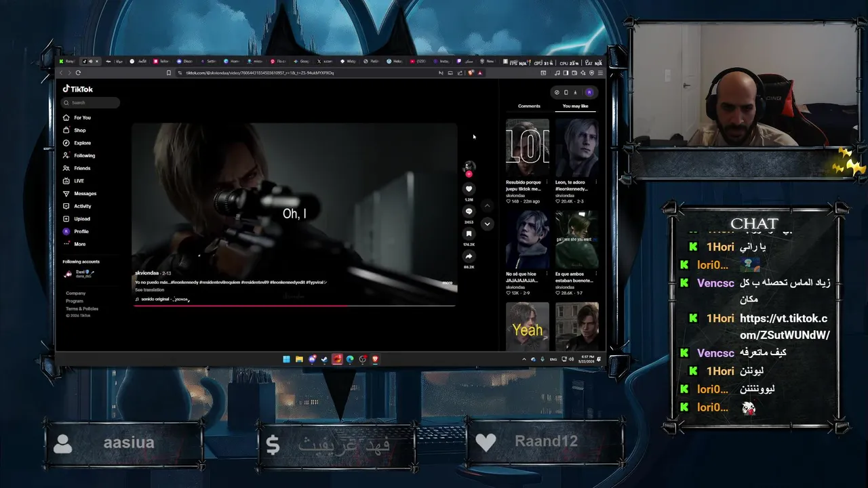Screen dimensions: 868x488
Task: Open the Dani following account
Action: 79,274
